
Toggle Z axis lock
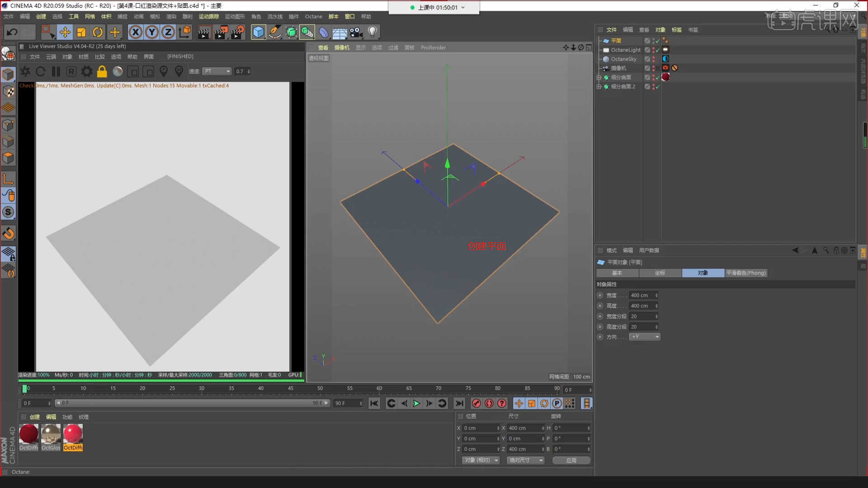pos(168,32)
